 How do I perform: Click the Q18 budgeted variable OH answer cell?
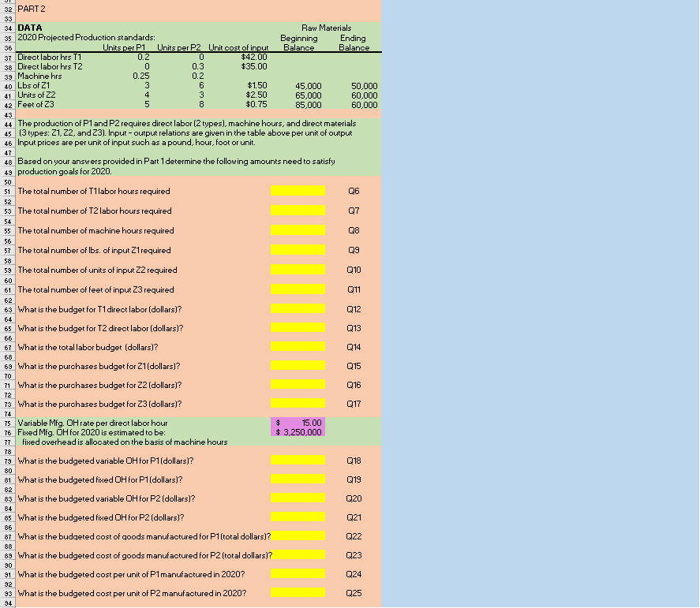point(298,460)
